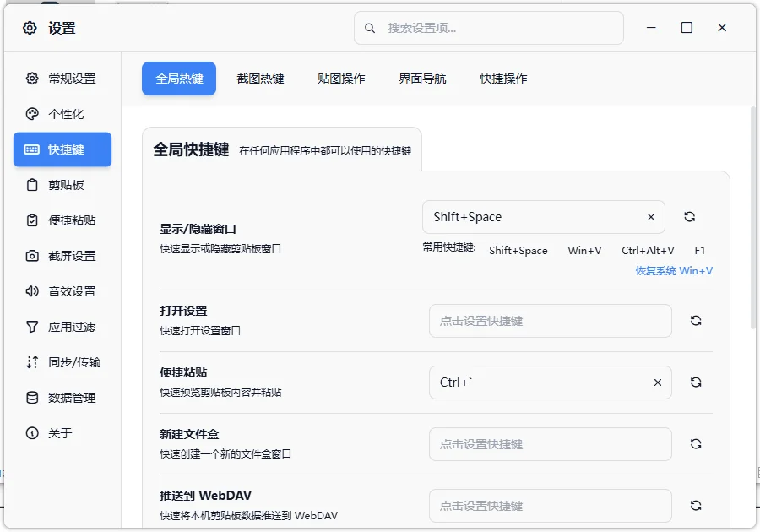
Task: Open 音效设置 page
Action: 62,291
